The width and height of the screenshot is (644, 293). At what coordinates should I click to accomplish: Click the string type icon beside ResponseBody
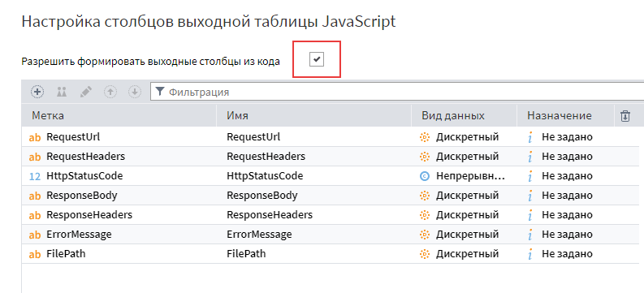[35, 196]
